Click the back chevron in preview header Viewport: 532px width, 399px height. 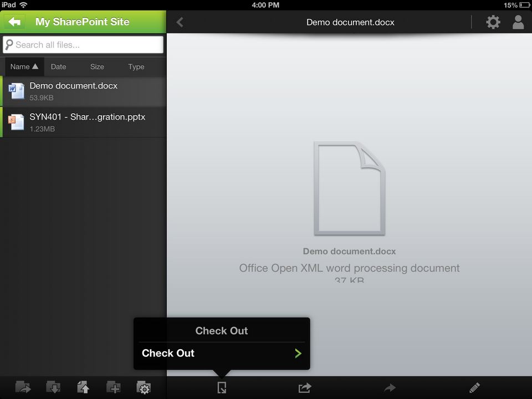point(180,22)
